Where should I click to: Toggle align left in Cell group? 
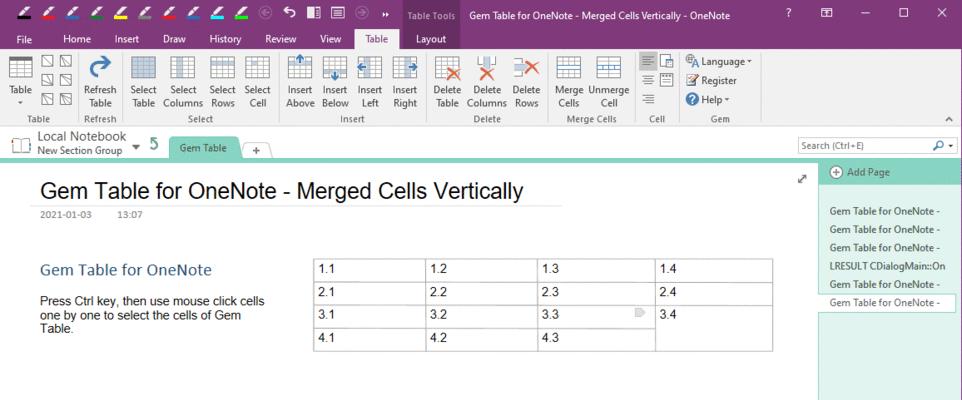tap(648, 61)
